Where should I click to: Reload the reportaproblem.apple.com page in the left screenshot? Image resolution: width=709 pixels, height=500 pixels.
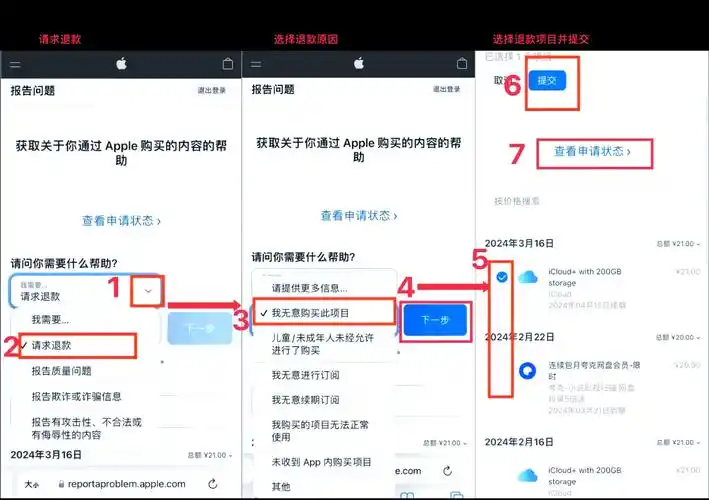[213, 484]
